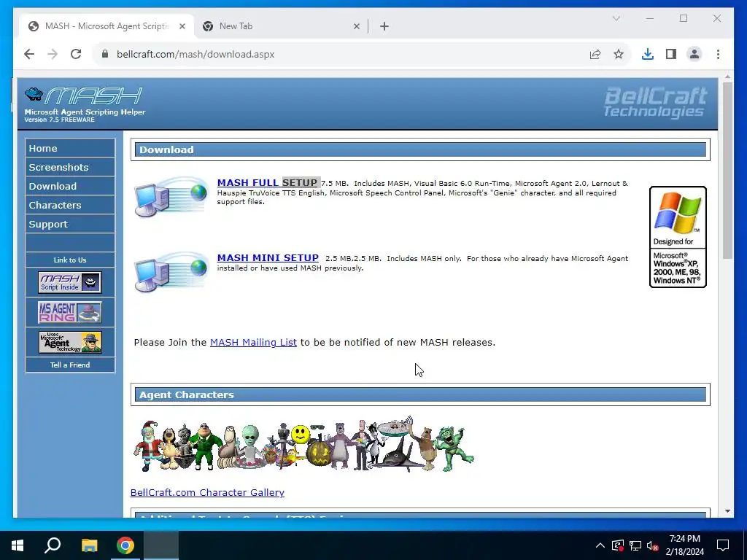Click the page scrollbar thumb
Screen dimensions: 747x560
point(727,171)
